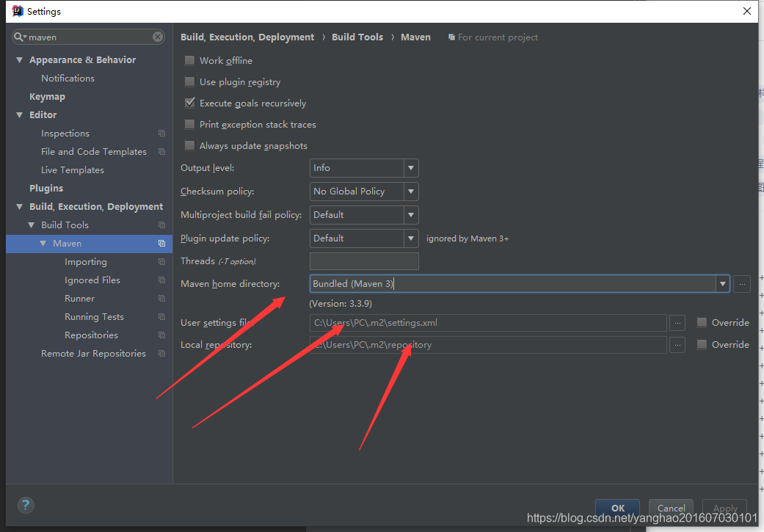764x532 pixels.
Task: Click the project-level icon beside Importing
Action: (x=161, y=262)
